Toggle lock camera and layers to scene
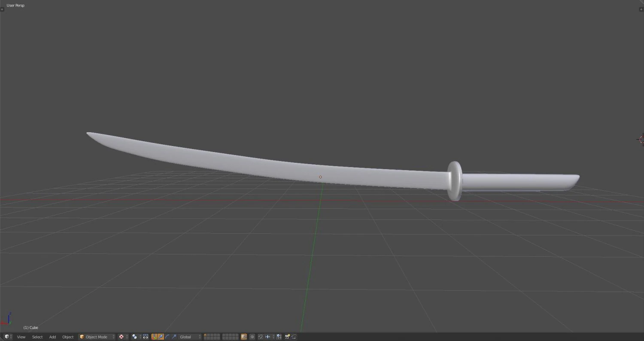644x341 pixels. pyautogui.click(x=244, y=337)
